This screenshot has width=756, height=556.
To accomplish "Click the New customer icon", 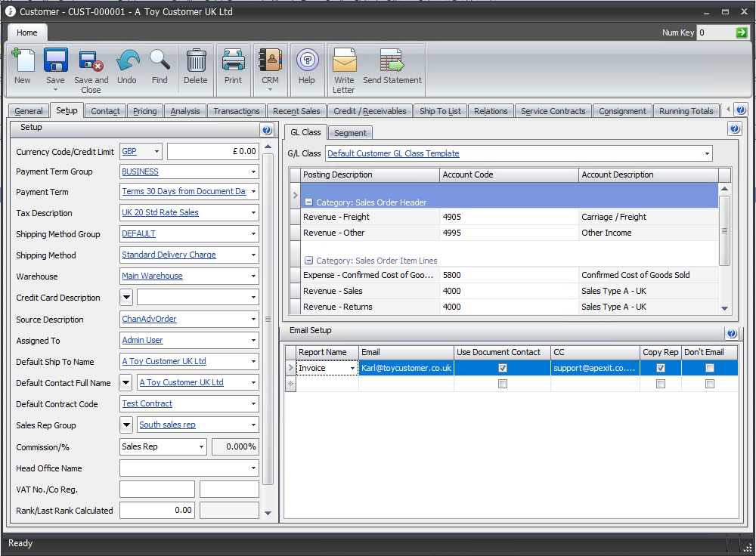I will coord(23,60).
